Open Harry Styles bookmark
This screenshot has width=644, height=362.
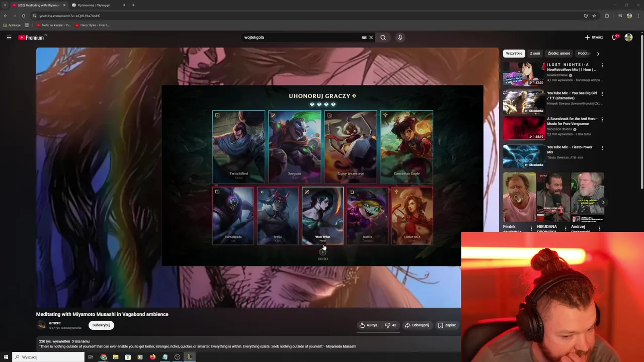click(93, 25)
